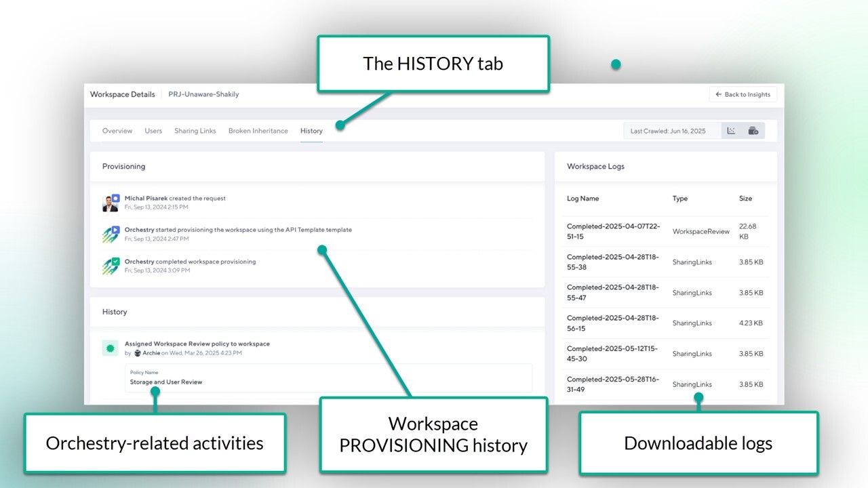This screenshot has width=868, height=488.
Task: Open log Completed-2025-04-28T18-55-38
Action: click(613, 262)
